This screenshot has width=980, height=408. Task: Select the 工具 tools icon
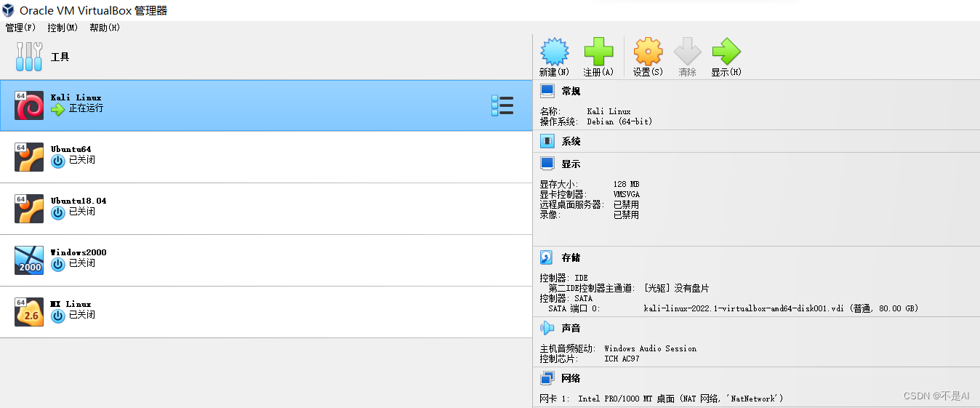coord(29,57)
